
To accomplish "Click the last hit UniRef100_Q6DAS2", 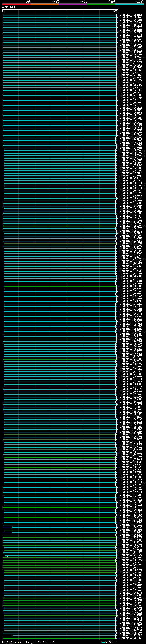I will pyautogui.click(x=131, y=638).
